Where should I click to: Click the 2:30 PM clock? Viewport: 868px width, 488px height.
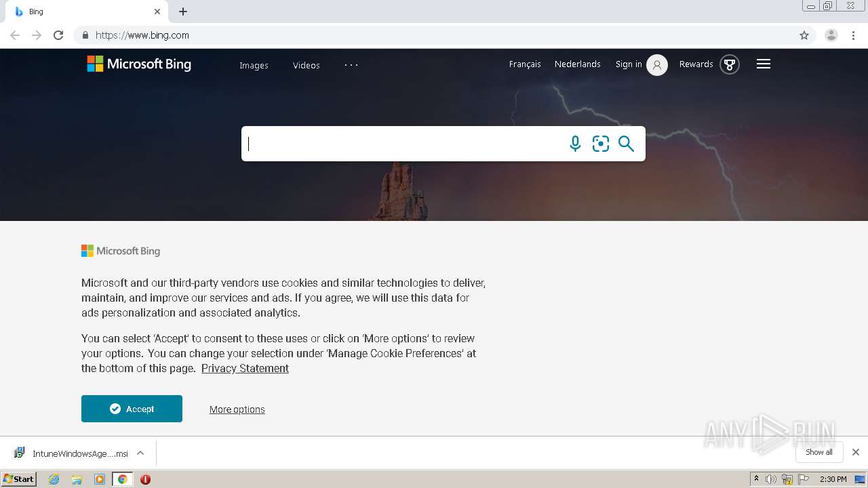click(x=833, y=479)
